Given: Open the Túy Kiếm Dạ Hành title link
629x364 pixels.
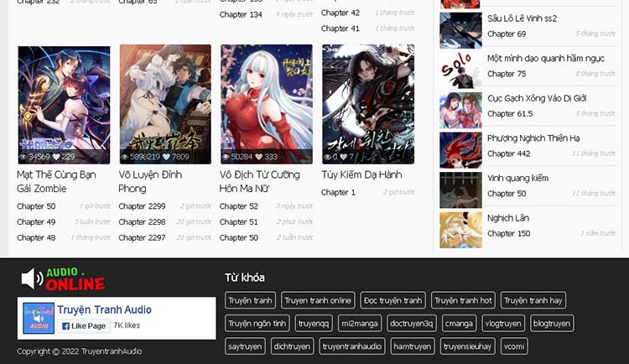Looking at the screenshot, I should point(361,175).
